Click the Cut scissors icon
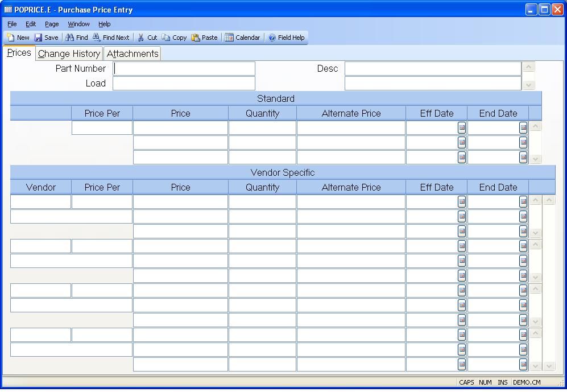The width and height of the screenshot is (567, 392). click(x=141, y=38)
